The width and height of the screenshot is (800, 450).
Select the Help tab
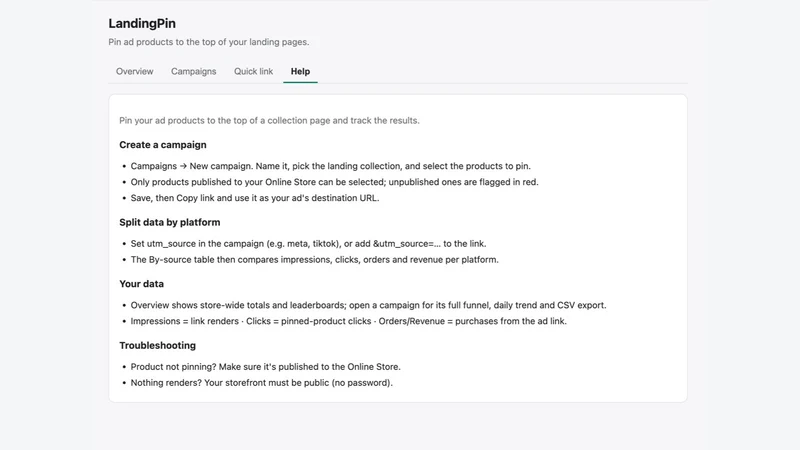pos(300,71)
